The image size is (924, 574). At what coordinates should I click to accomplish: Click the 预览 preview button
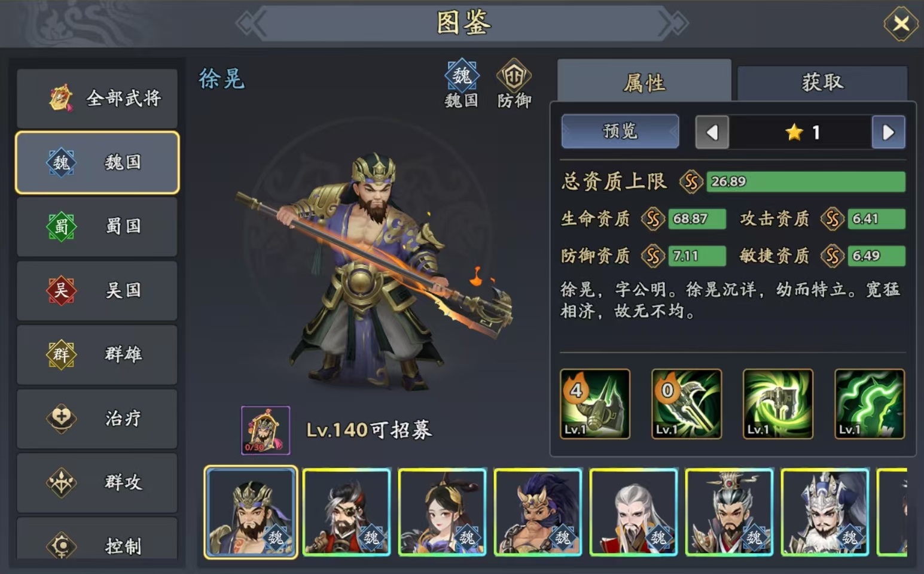pyautogui.click(x=620, y=131)
